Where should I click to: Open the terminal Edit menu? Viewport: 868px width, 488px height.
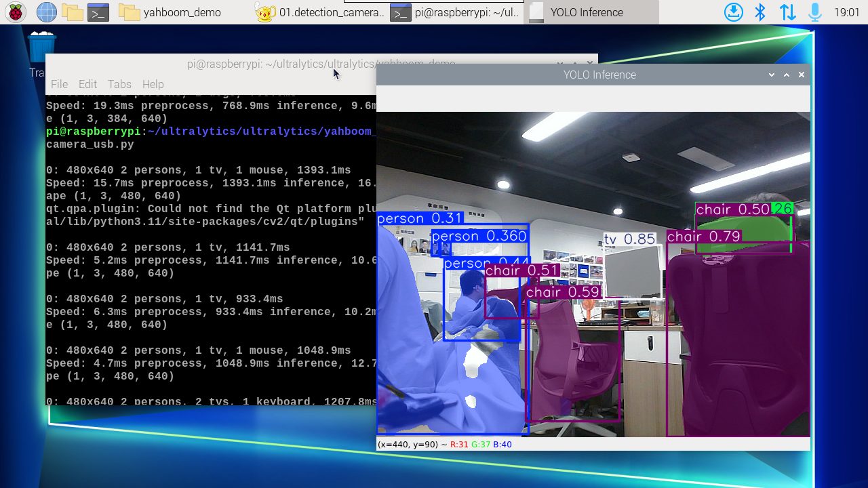87,84
